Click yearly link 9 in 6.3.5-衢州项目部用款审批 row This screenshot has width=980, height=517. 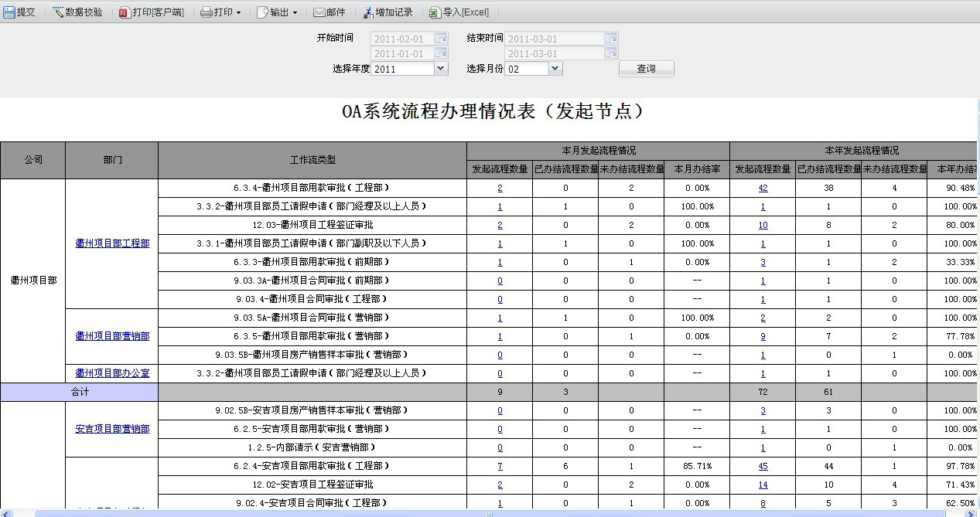(763, 336)
